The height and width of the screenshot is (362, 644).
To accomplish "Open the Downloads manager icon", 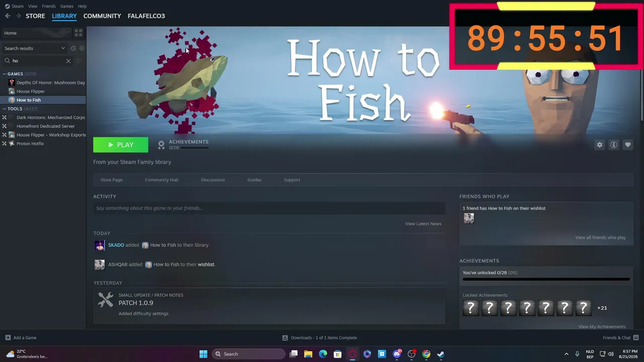I will coord(285,338).
